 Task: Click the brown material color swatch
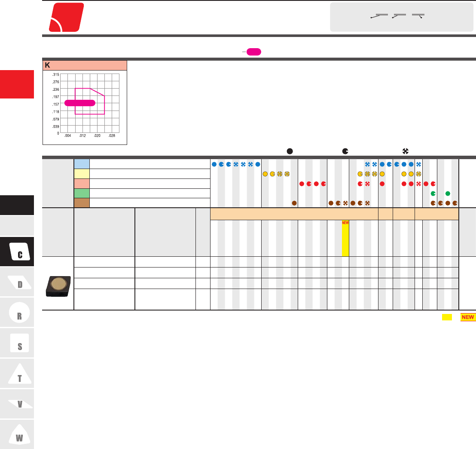click(82, 203)
